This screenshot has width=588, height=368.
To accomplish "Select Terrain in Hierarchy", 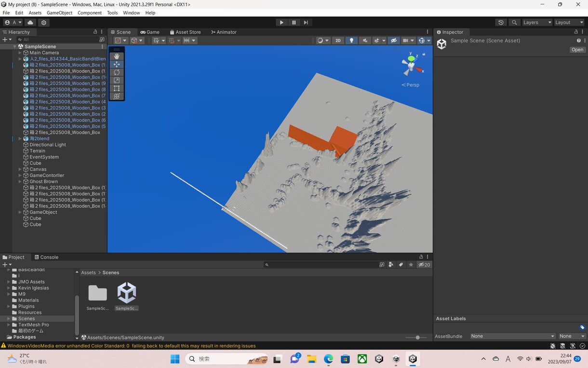I will pos(37,151).
